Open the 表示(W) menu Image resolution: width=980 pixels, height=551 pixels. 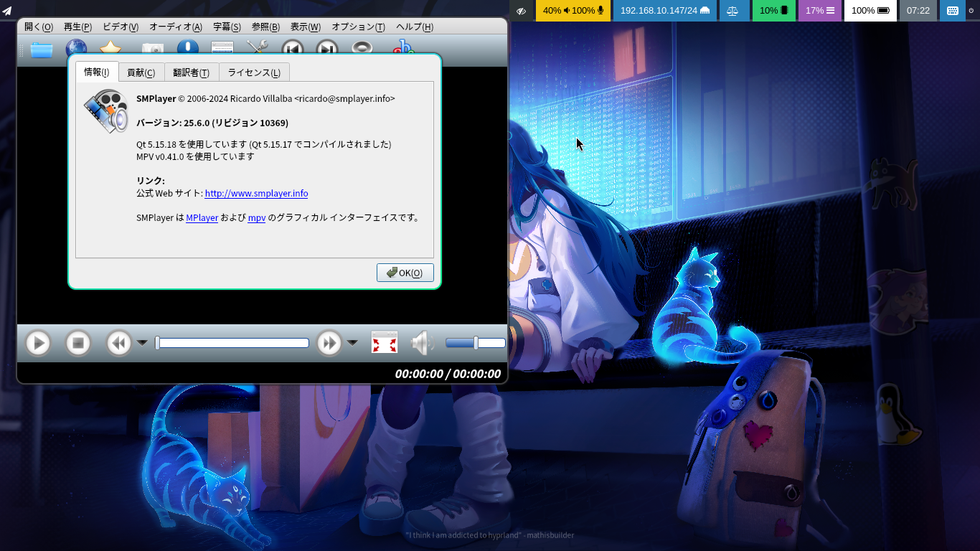(305, 27)
